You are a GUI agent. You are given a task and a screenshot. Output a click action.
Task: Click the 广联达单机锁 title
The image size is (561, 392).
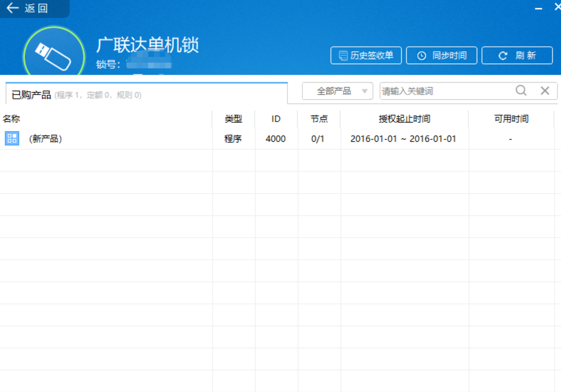tap(148, 45)
